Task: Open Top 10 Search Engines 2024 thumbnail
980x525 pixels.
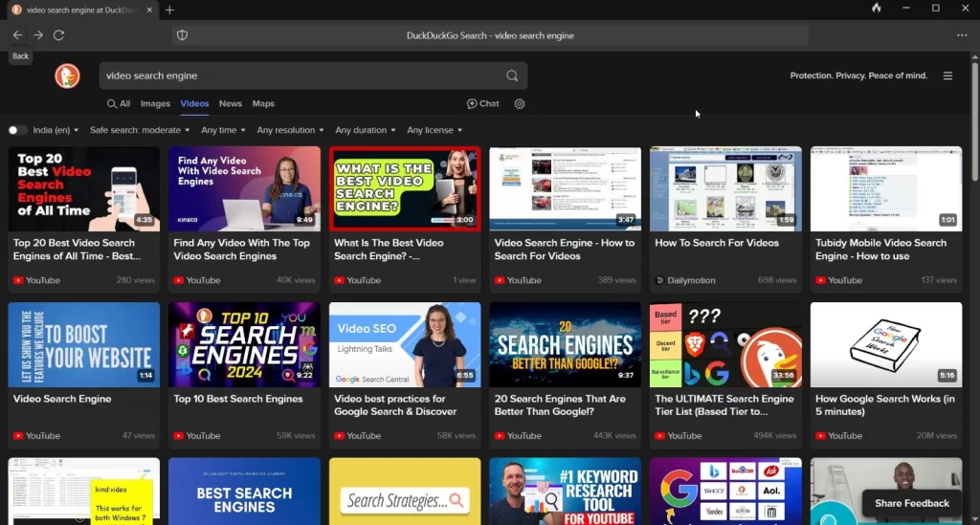Action: pos(244,344)
